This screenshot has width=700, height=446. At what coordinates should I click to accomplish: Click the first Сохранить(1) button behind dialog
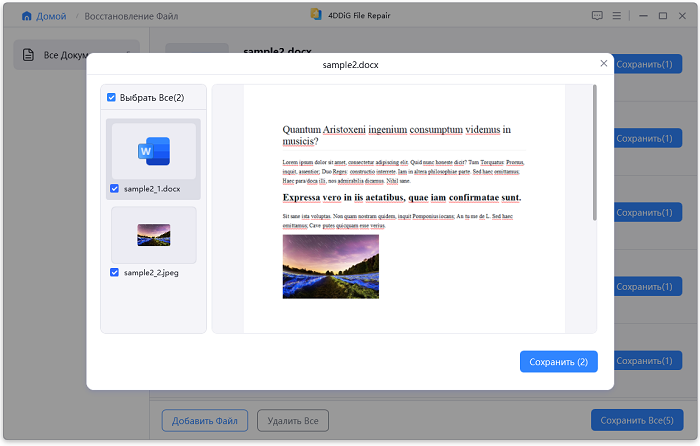click(648, 64)
